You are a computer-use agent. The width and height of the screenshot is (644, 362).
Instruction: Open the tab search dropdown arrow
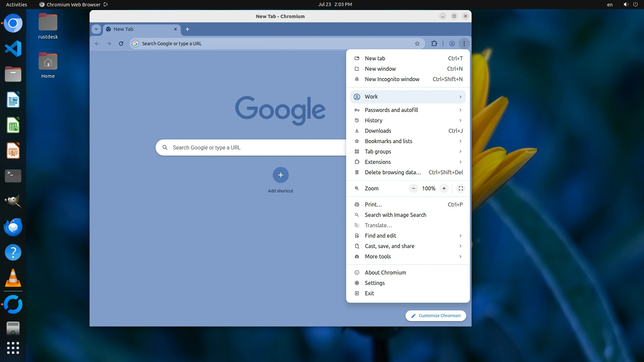[96, 29]
